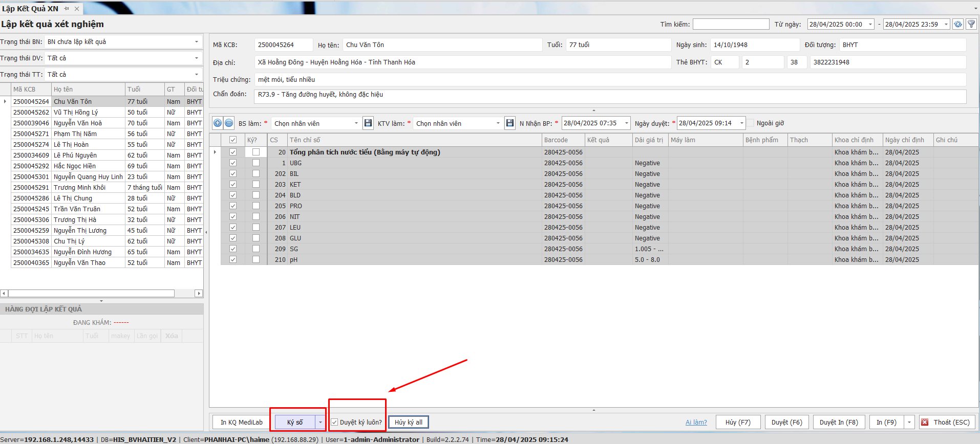Screen dimensions: 980x444
Task: Click the patient list horizontal scrollbar
Action: [x=91, y=294]
